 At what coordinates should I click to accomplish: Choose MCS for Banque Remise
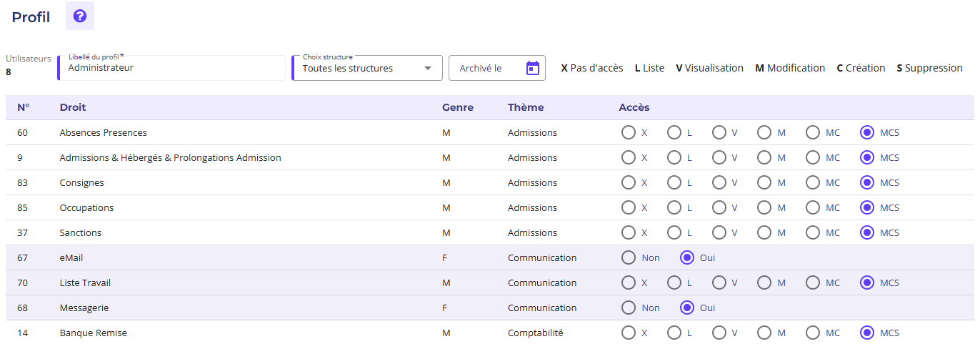pos(867,333)
